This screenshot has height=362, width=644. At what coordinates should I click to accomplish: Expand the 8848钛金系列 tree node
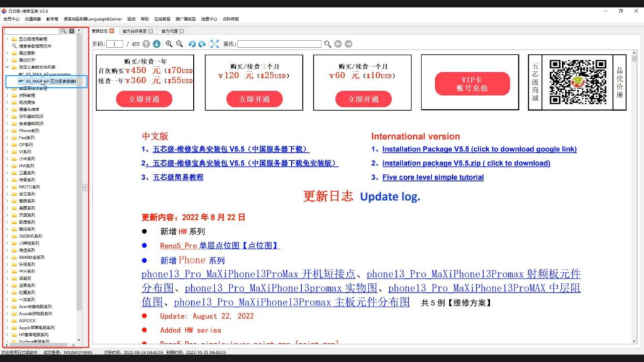click(x=7, y=257)
